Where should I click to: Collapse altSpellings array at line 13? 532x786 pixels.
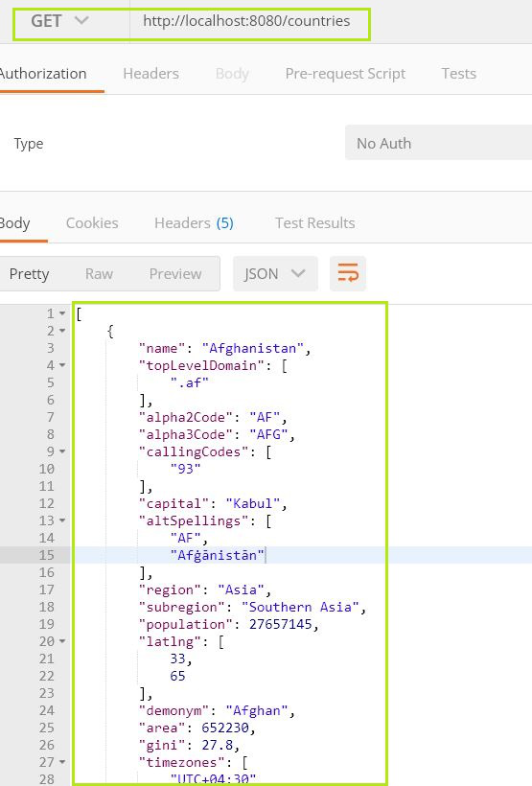click(x=62, y=520)
